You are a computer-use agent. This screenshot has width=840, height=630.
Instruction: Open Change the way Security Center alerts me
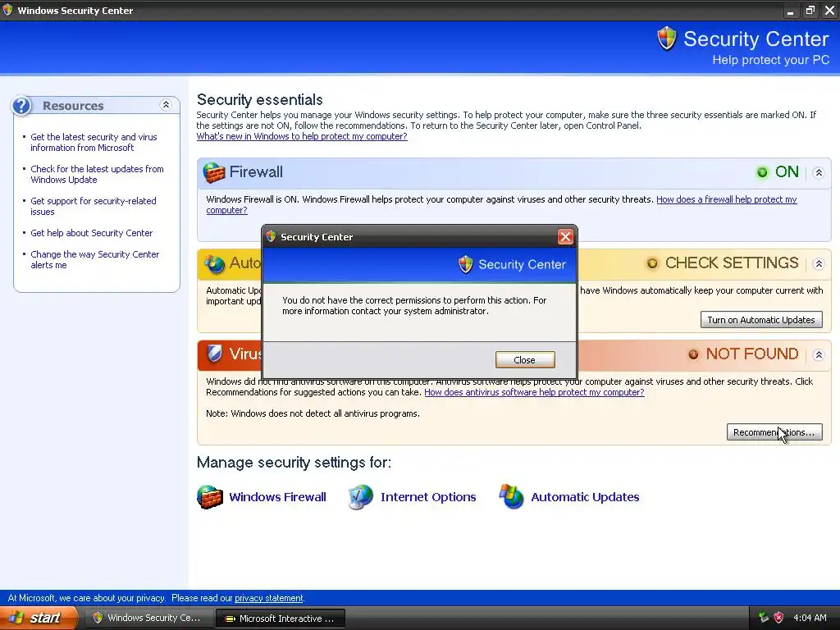95,260
